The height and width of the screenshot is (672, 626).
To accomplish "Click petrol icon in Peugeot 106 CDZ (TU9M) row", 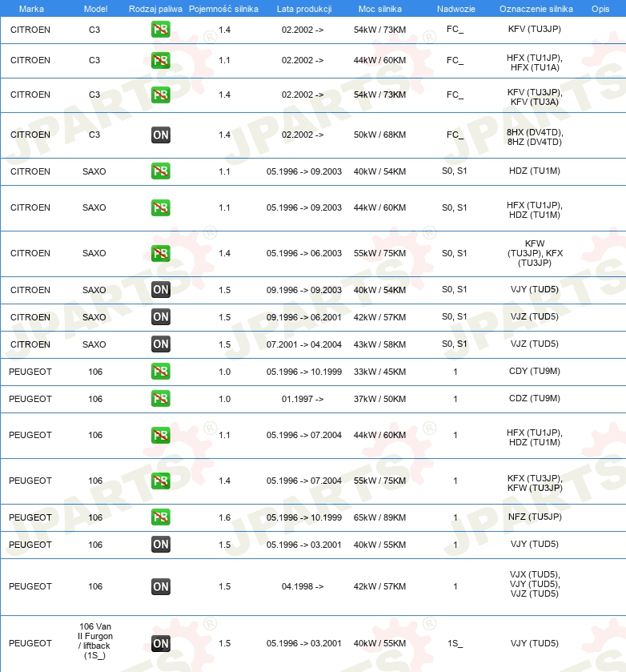I will point(161,399).
